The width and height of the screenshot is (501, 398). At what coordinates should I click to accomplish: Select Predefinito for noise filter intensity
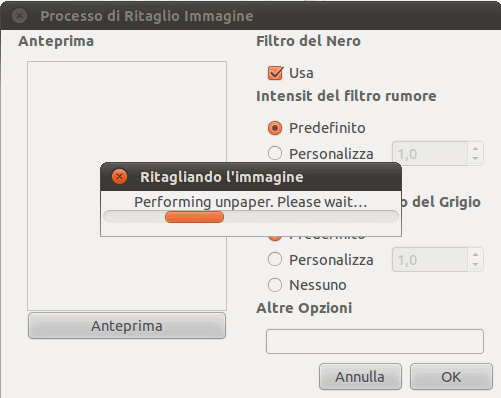(x=275, y=128)
